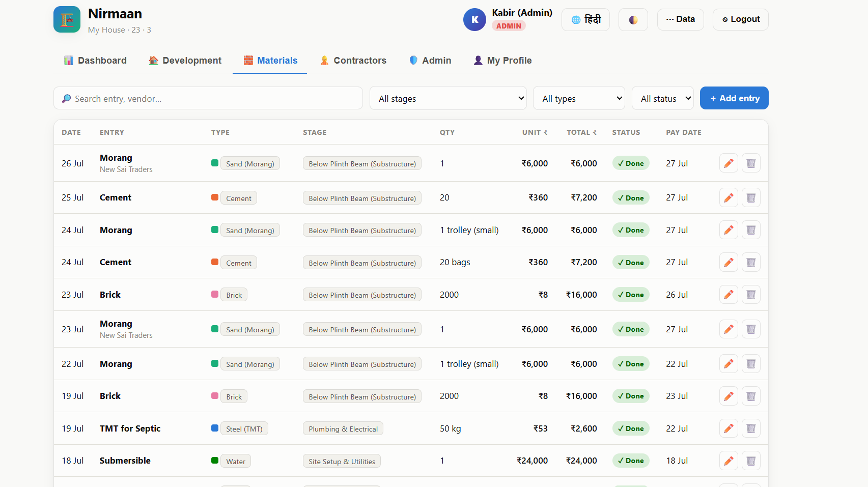
Task: Click '18 Jul' pay date of Submersible
Action: pyautogui.click(x=677, y=461)
